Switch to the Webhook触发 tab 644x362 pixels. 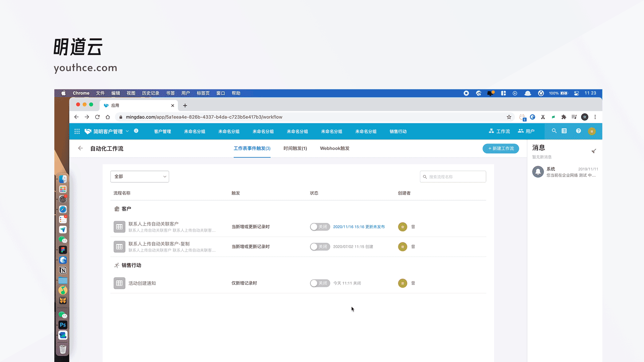(x=334, y=148)
